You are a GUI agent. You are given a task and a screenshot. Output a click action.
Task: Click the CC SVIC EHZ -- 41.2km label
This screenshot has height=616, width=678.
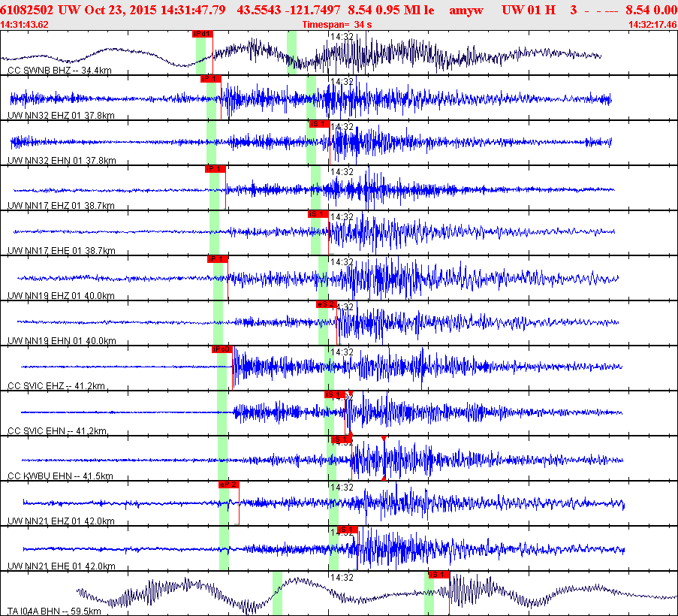56,386
